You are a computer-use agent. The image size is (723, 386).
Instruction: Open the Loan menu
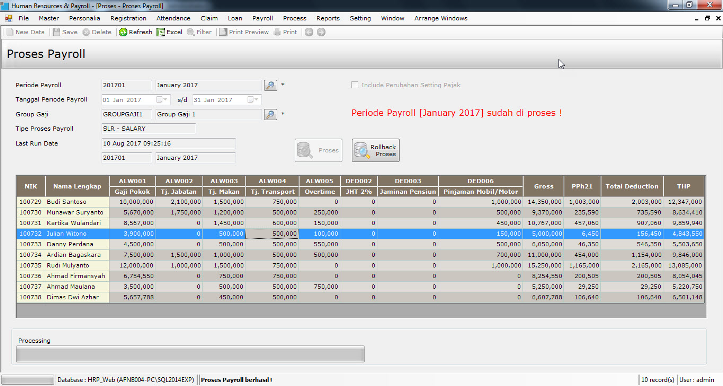pos(235,18)
